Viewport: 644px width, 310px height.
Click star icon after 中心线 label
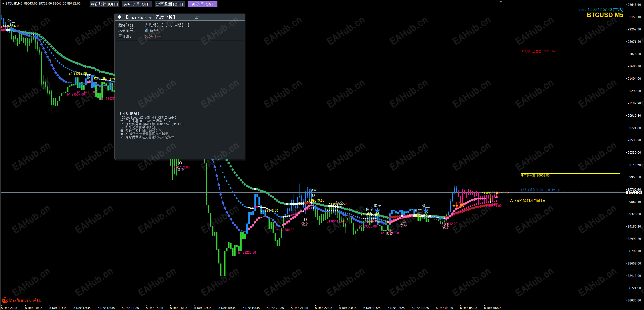click(x=544, y=201)
